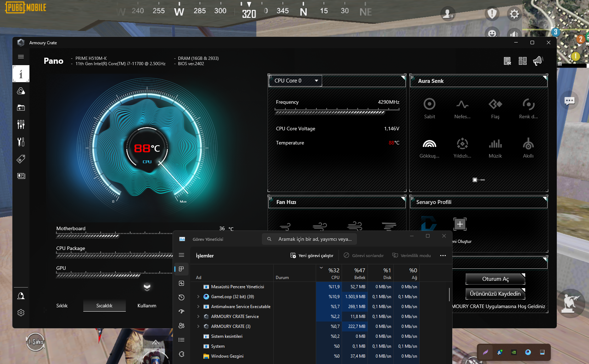Select the Sabit static Aura effect
Screen dimensions: 589x364
click(429, 104)
